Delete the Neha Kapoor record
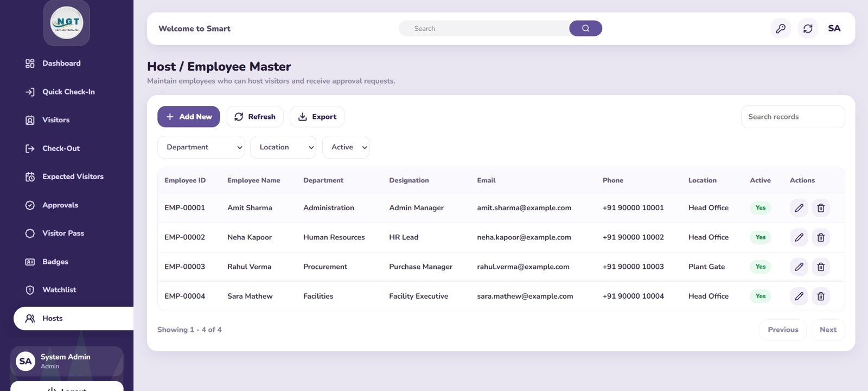Screen dimensions: 868x391 821,237
